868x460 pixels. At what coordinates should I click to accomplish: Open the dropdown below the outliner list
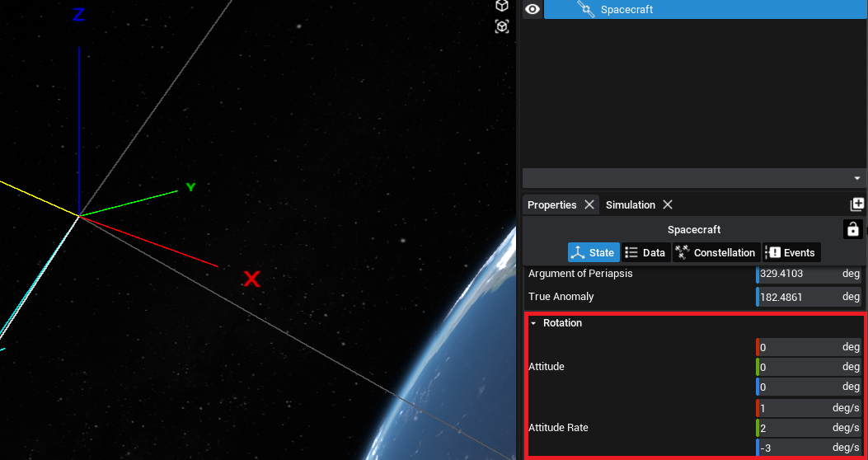(856, 178)
